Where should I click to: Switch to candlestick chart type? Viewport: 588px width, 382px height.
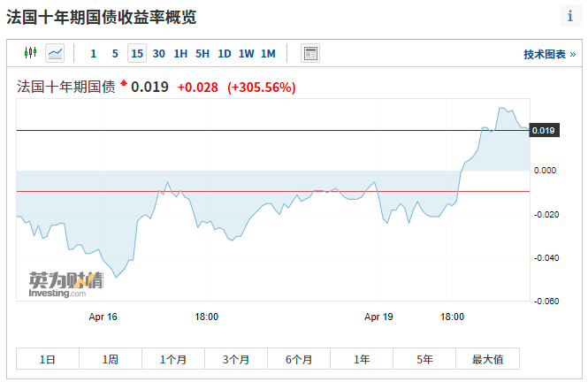(x=31, y=53)
